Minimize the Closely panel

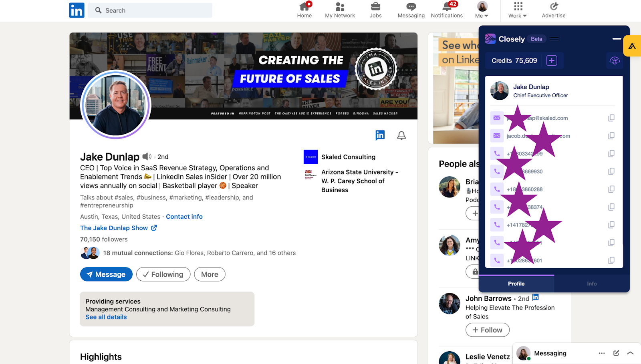click(617, 39)
